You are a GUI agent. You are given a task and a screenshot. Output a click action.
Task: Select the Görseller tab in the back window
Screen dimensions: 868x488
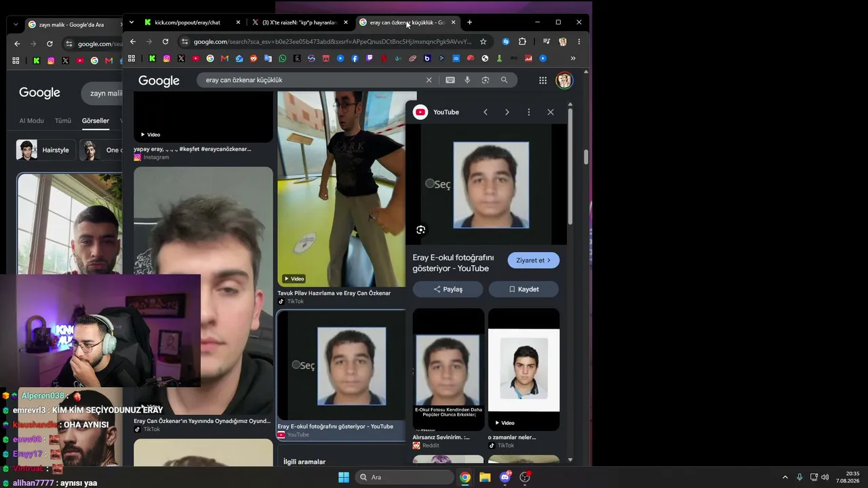[96, 121]
